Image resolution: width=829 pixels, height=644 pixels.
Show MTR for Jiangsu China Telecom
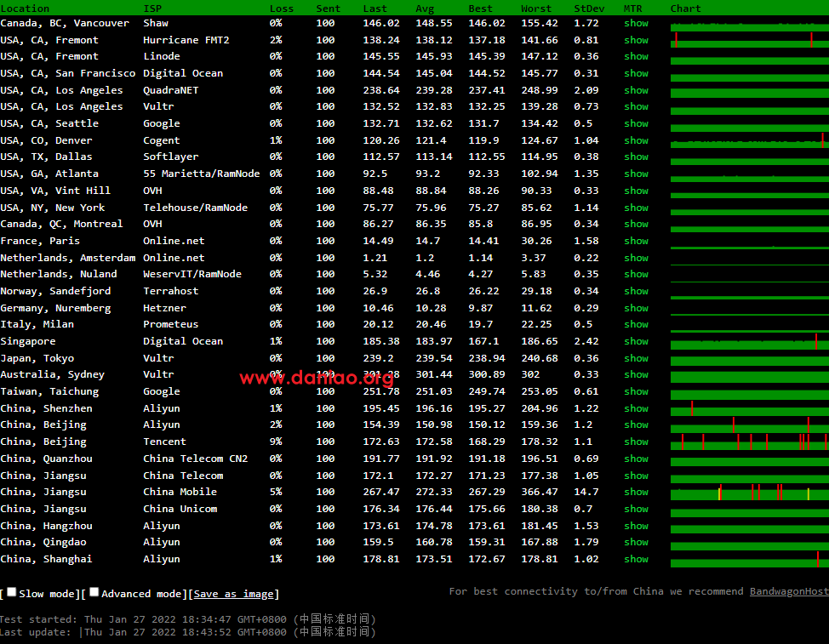(x=636, y=476)
